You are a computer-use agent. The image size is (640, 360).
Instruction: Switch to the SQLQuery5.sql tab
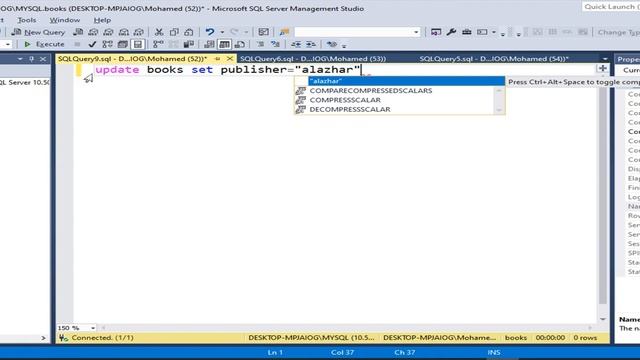494,59
